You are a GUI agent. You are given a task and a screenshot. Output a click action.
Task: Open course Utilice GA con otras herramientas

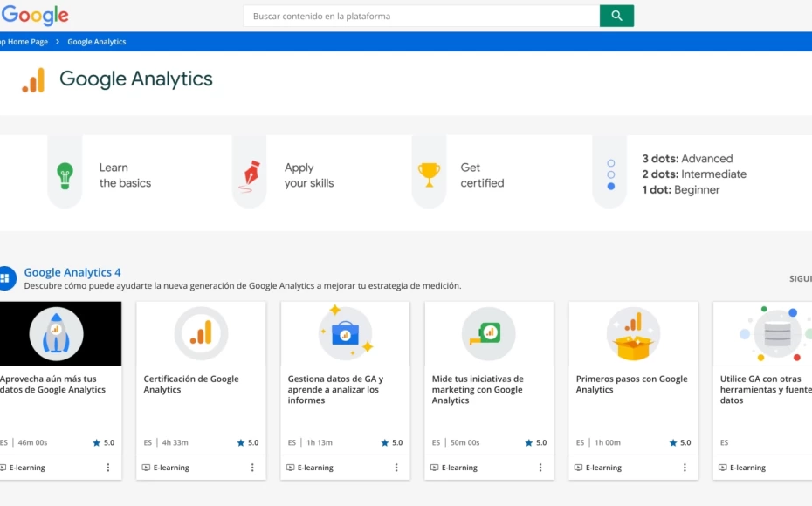[x=766, y=390]
